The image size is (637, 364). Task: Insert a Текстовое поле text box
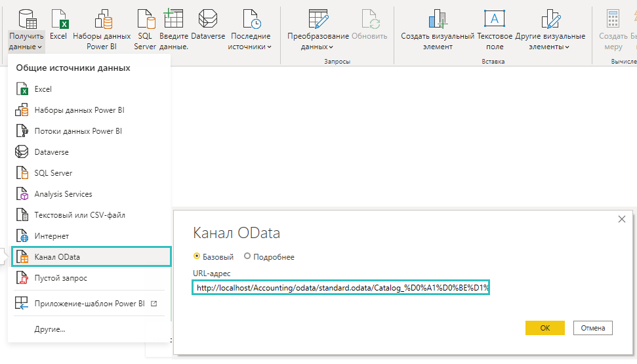[495, 19]
